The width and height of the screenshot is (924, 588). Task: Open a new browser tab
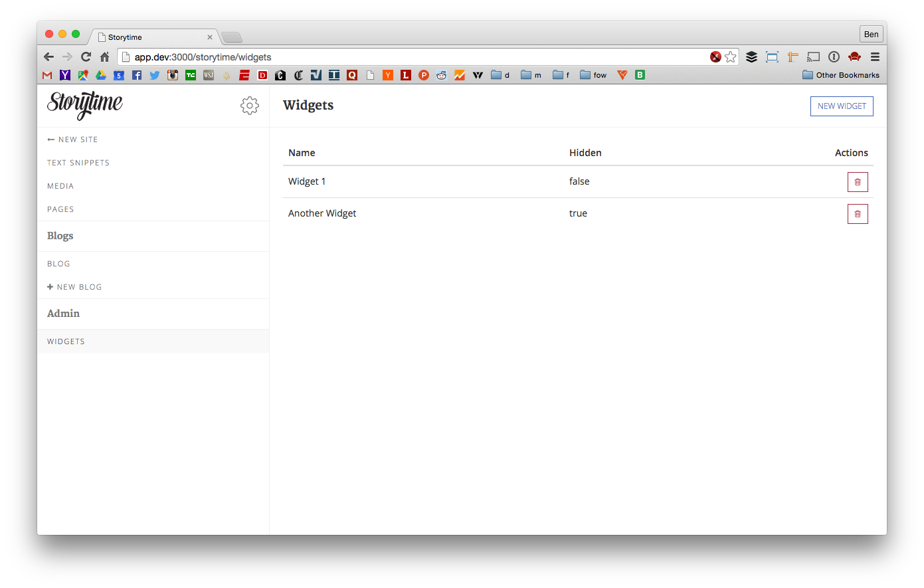click(x=232, y=37)
